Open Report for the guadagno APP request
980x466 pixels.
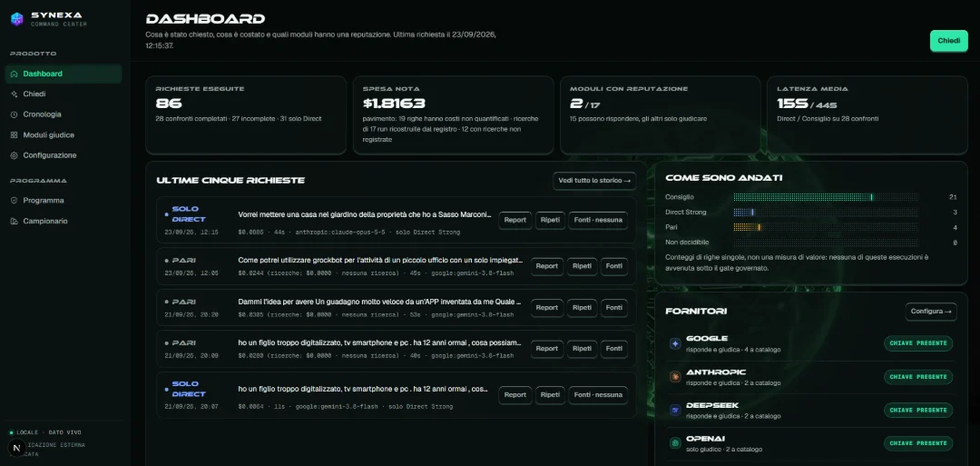pos(547,308)
